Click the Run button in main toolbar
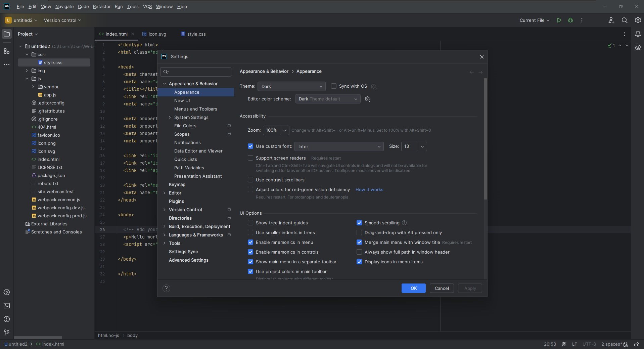 pyautogui.click(x=559, y=20)
